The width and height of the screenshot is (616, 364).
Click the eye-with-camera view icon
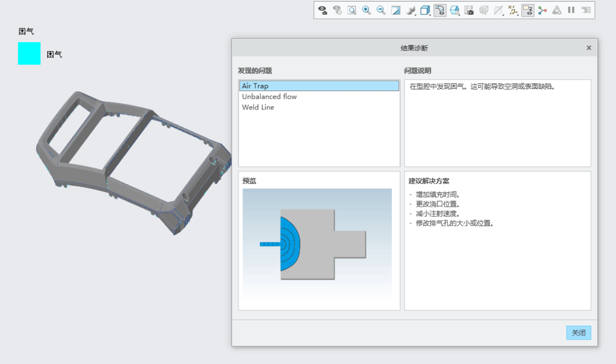coord(322,10)
